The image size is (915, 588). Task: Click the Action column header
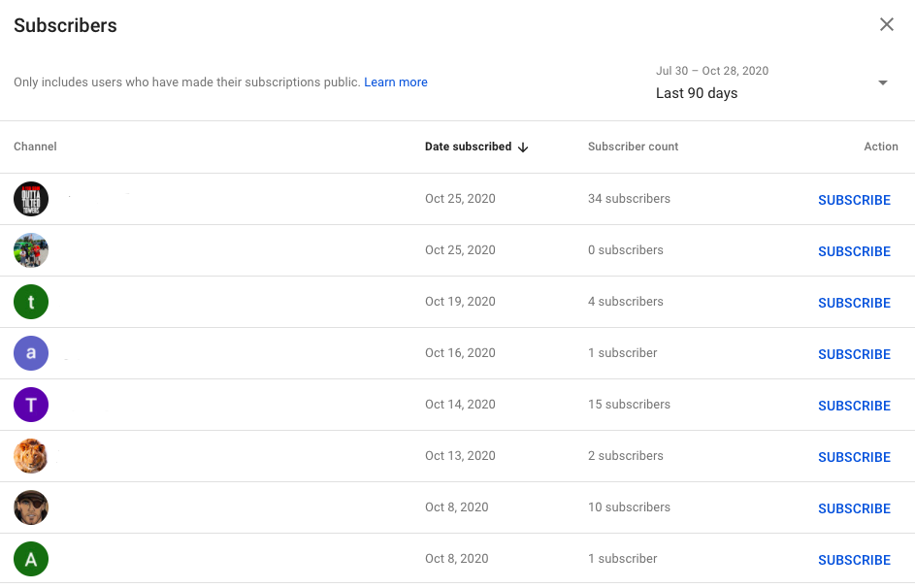pos(881,147)
